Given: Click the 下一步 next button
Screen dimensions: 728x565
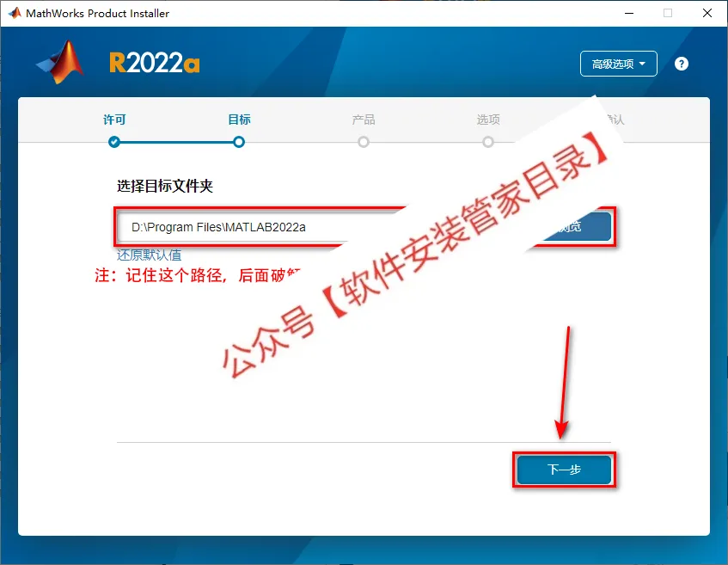Looking at the screenshot, I should tap(564, 470).
